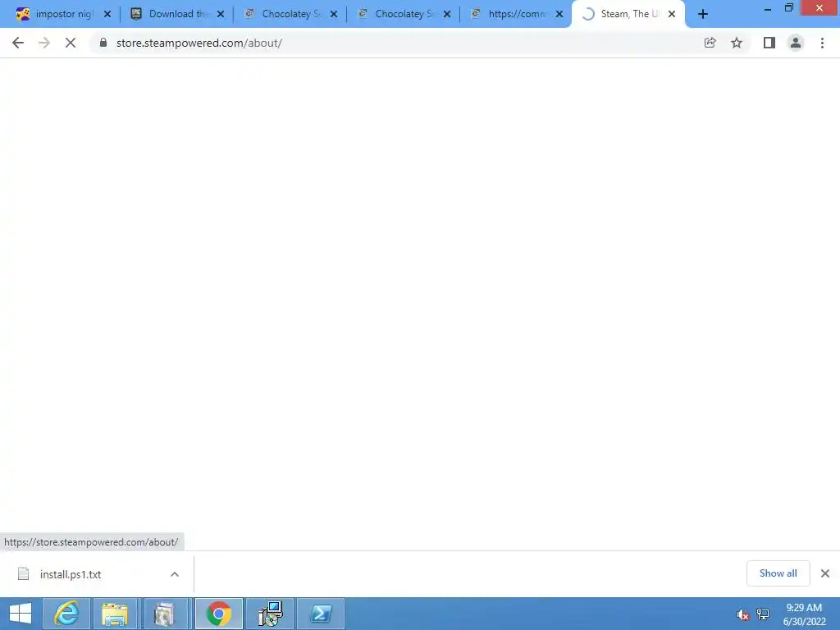This screenshot has height=630, width=840.
Task: Minimize the Chrome window
Action: pyautogui.click(x=767, y=8)
